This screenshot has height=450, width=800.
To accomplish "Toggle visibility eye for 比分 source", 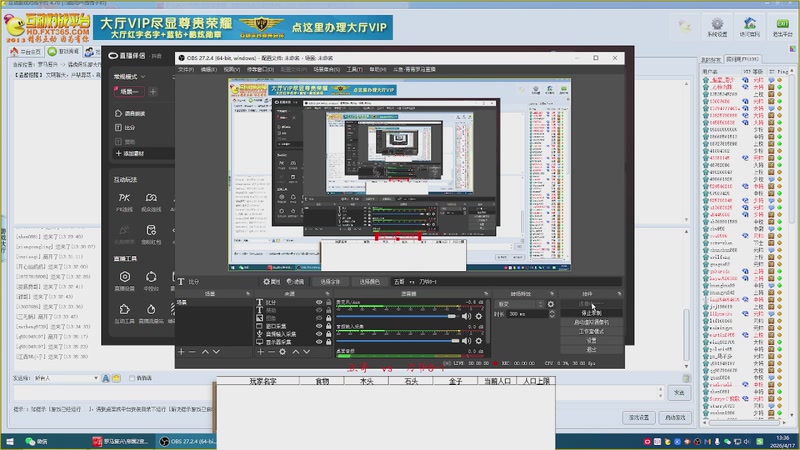I will (x=319, y=303).
